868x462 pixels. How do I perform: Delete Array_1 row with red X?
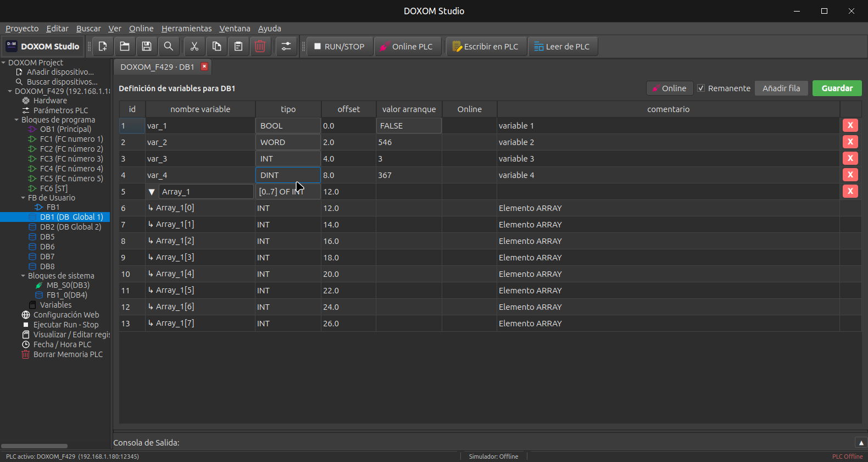[x=850, y=191]
